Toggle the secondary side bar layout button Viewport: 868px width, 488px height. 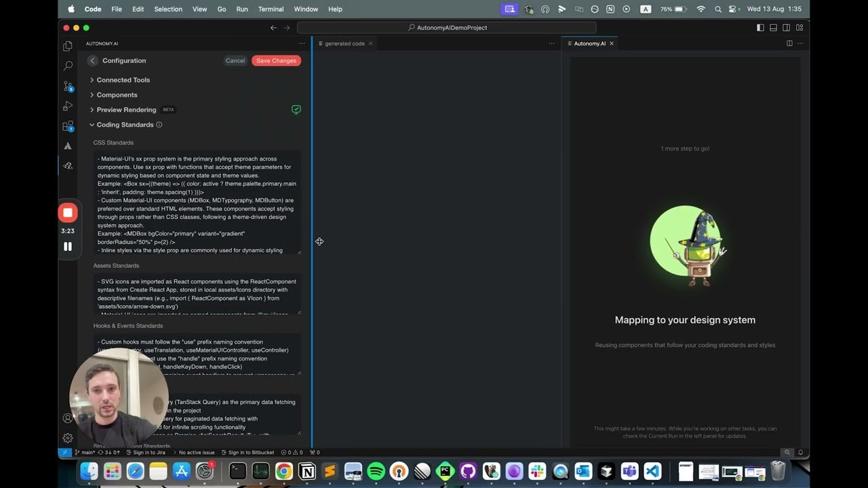coord(786,28)
